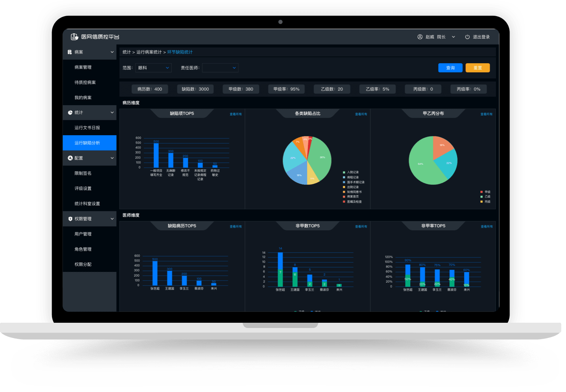Click the 甲级数: 380 stat badge
The width and height of the screenshot is (566, 392).
pos(241,89)
